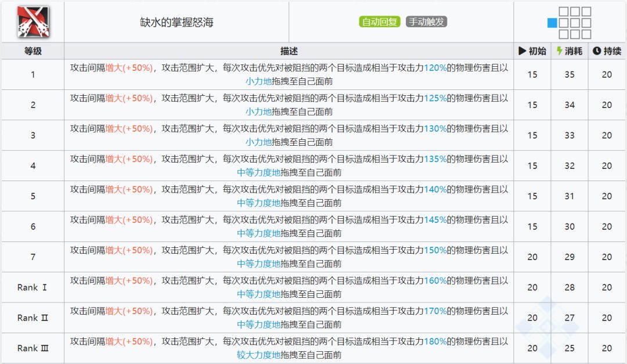Click the SP cost 25 in Rank Ⅲ row

[x=570, y=348]
